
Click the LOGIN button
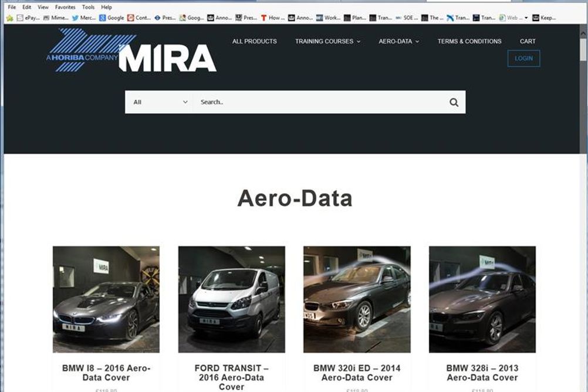(523, 58)
